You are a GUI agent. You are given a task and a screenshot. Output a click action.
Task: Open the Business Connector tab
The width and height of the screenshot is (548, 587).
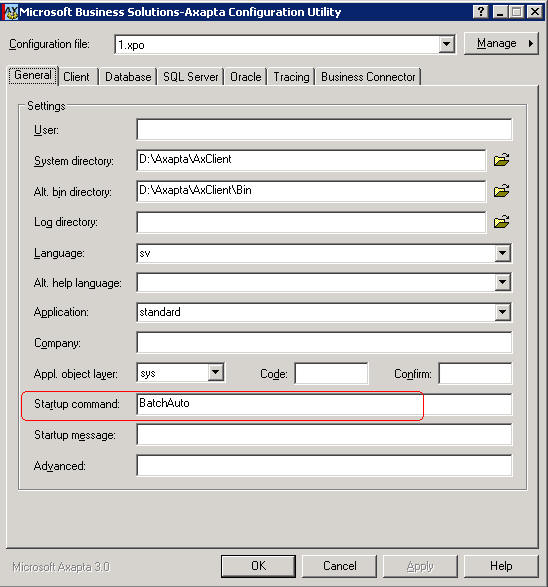point(368,77)
